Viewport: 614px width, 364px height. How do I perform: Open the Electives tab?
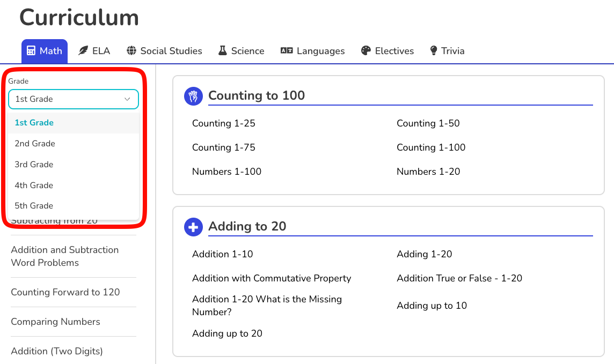(388, 51)
